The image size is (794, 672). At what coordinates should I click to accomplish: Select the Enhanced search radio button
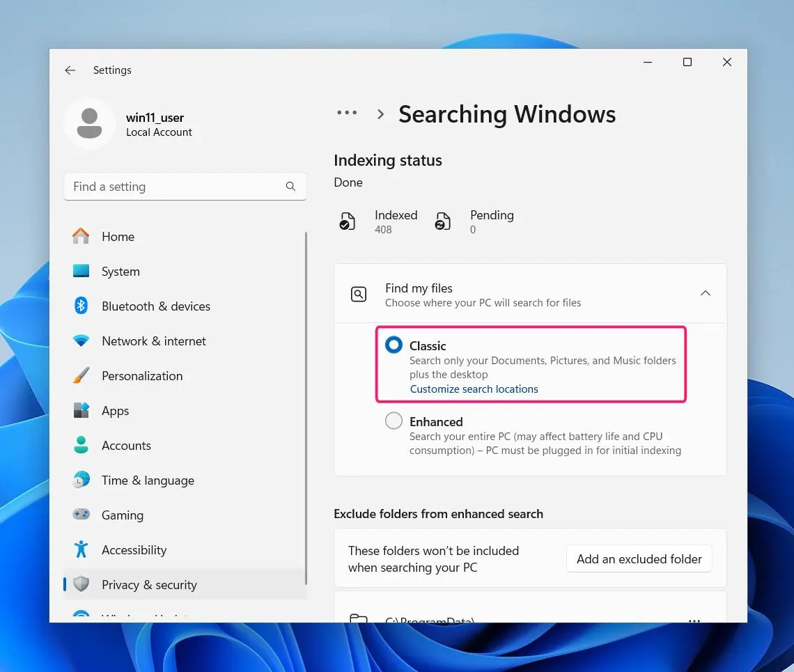pyautogui.click(x=394, y=421)
